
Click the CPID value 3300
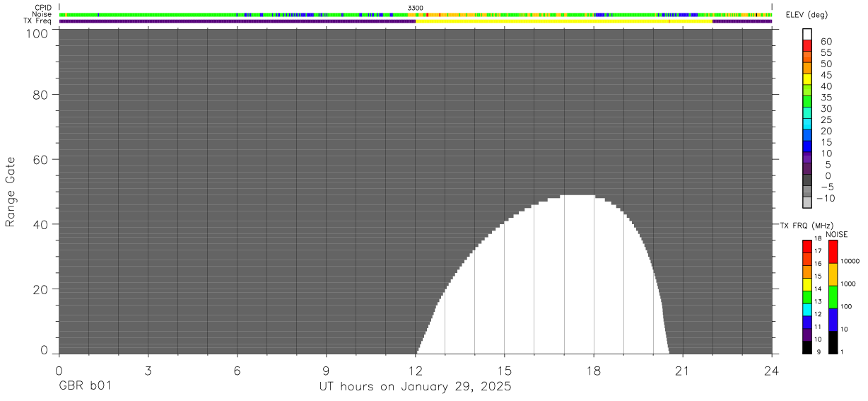[x=416, y=8]
